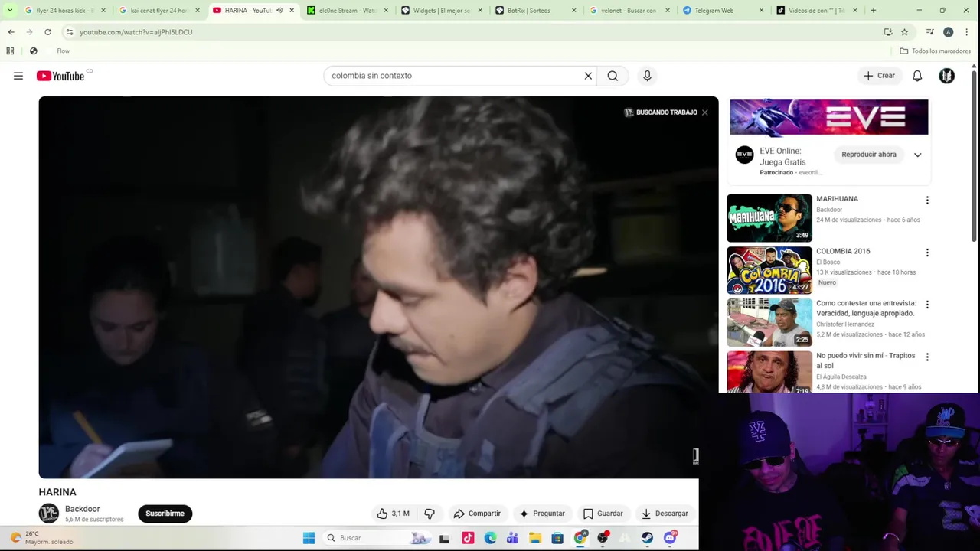
Task: Dislike the HARINA video
Action: point(430,514)
